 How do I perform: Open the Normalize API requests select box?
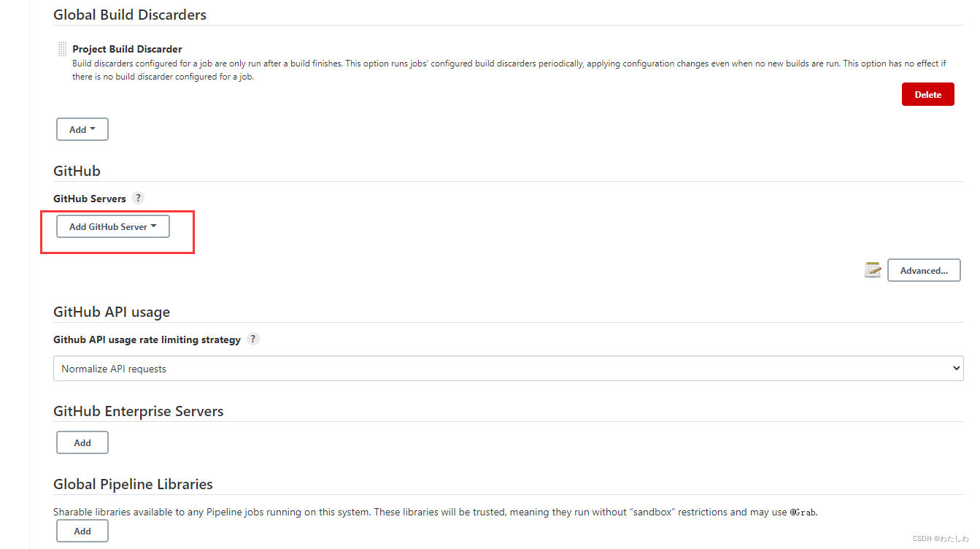[x=509, y=369]
